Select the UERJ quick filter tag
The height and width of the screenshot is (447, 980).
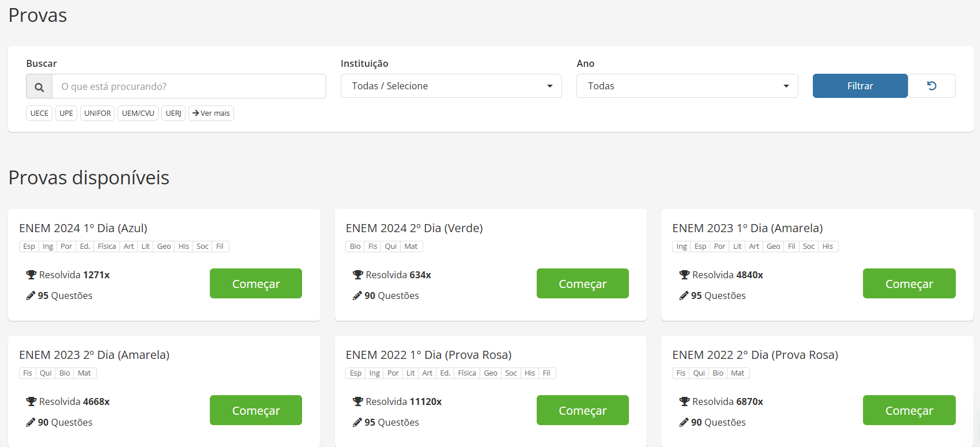pyautogui.click(x=174, y=113)
